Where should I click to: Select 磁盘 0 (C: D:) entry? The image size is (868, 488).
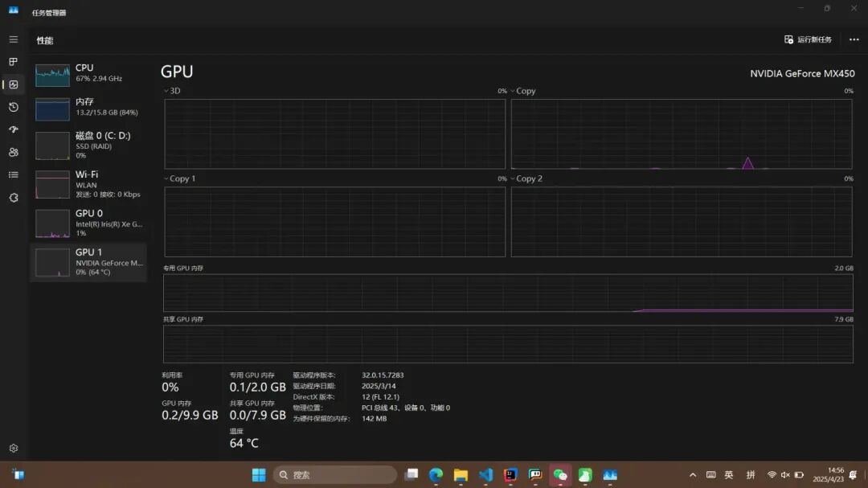(x=88, y=146)
